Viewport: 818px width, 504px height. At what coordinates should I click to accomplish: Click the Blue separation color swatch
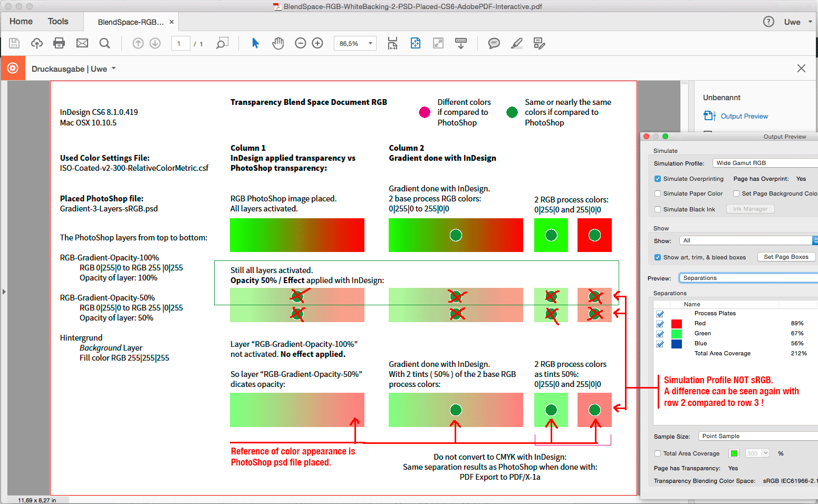(677, 344)
